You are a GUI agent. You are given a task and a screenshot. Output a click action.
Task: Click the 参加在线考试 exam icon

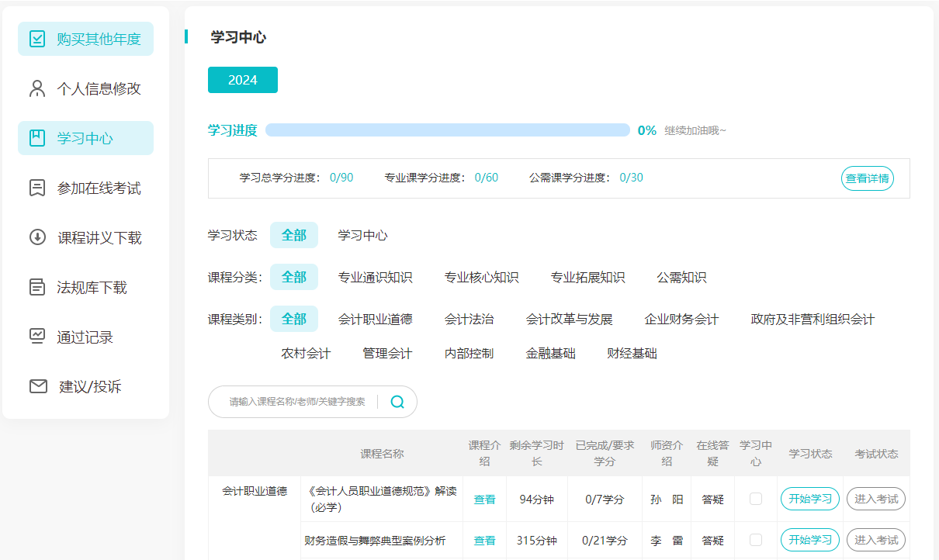point(36,187)
